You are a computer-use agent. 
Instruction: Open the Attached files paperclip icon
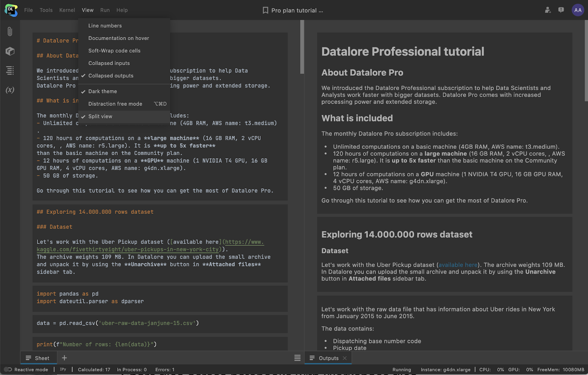[x=10, y=32]
